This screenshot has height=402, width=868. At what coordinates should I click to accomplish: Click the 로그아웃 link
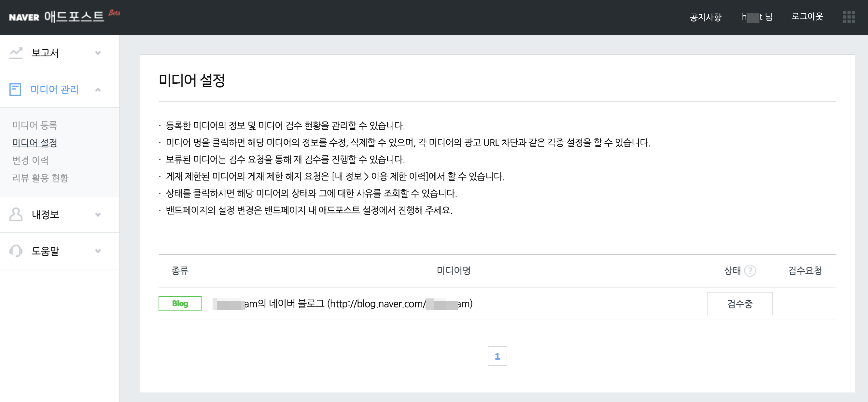click(807, 17)
